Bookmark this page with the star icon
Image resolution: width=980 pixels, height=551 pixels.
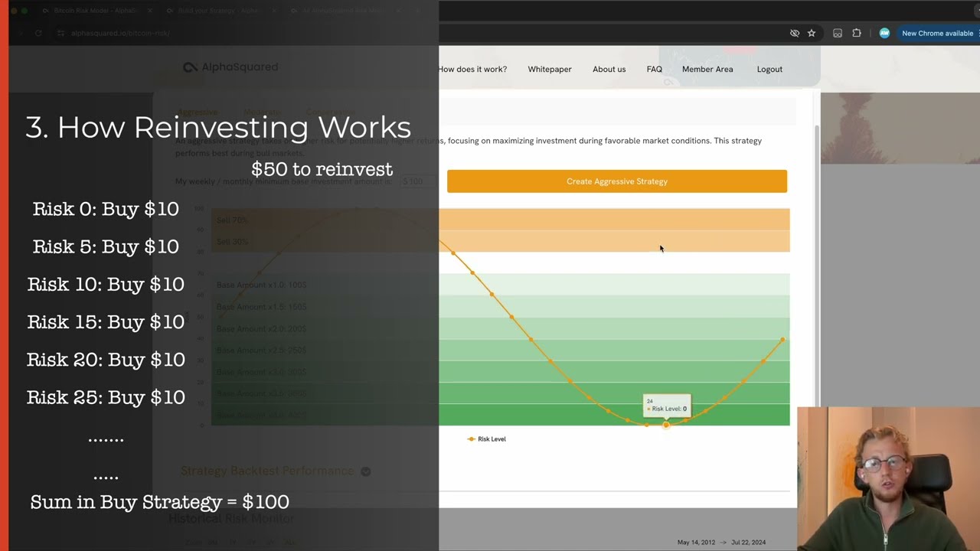tap(812, 33)
